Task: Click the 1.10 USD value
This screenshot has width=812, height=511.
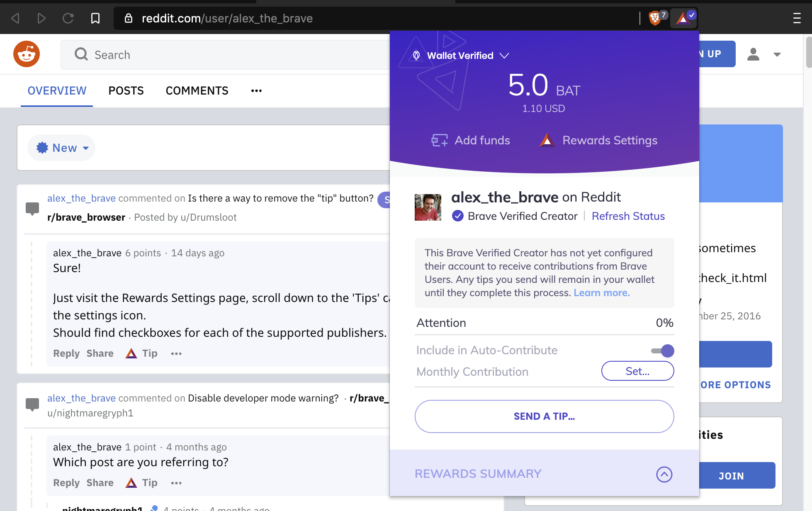Action: (x=544, y=109)
